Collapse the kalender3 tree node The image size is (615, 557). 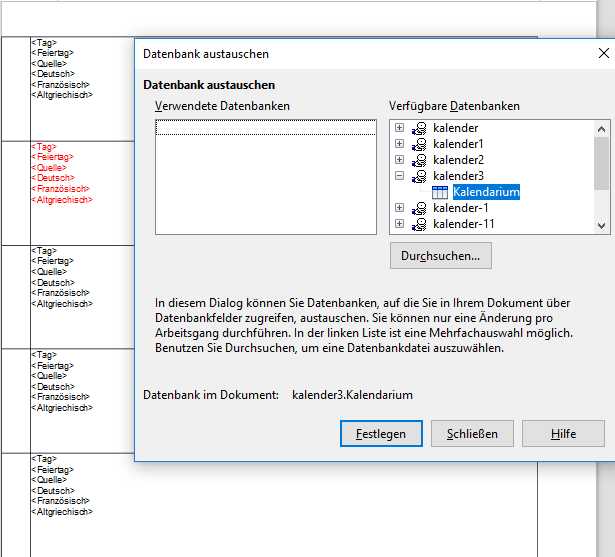[400, 176]
